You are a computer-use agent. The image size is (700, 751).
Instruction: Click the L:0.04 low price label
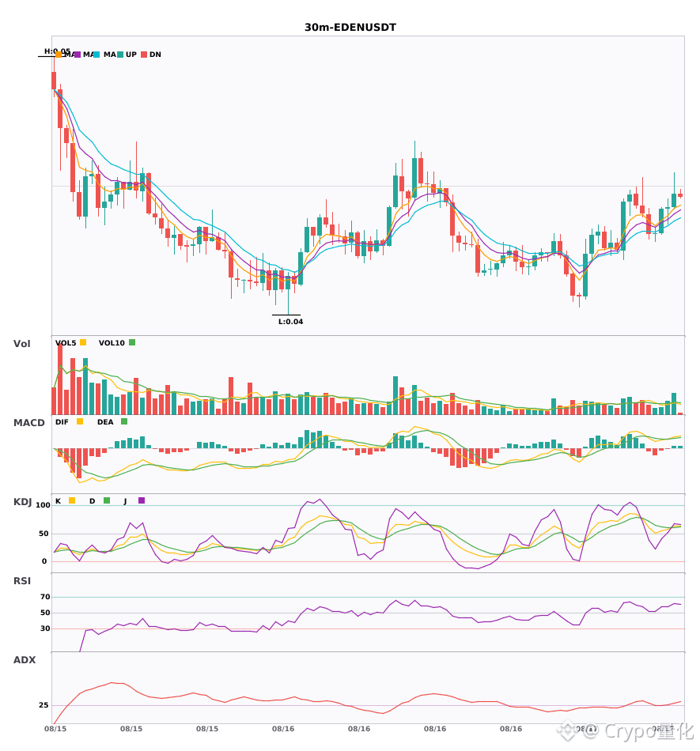[x=291, y=322]
